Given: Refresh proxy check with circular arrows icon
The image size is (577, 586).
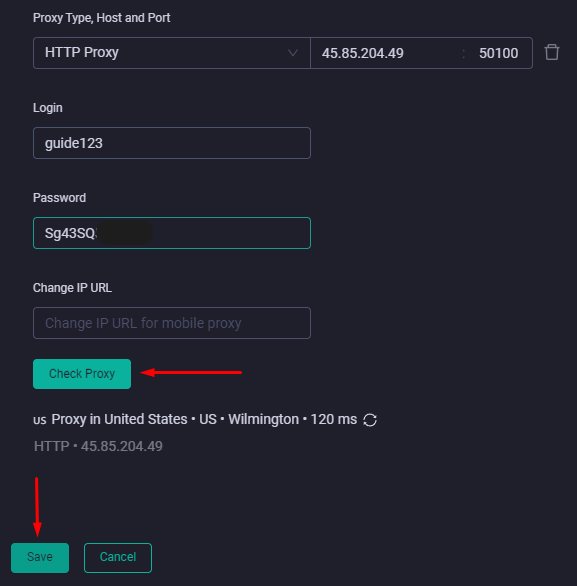Looking at the screenshot, I should pyautogui.click(x=370, y=420).
